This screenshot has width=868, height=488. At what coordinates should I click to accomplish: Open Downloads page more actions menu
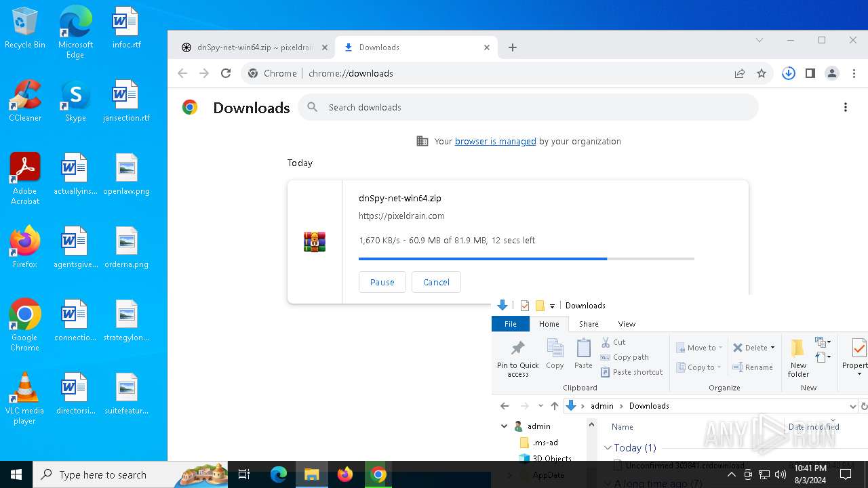[x=845, y=107]
